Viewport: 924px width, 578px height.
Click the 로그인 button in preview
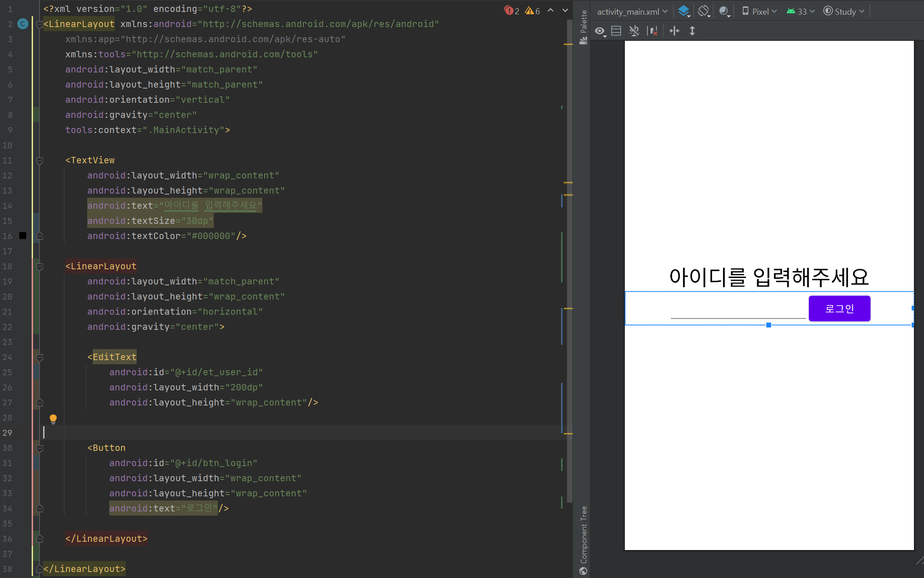click(x=839, y=309)
